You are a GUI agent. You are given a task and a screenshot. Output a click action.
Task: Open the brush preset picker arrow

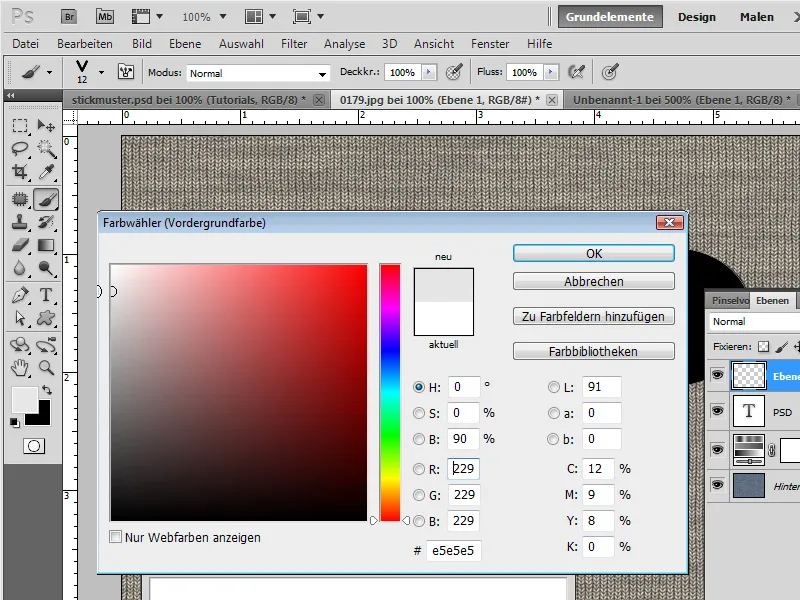(x=102, y=72)
